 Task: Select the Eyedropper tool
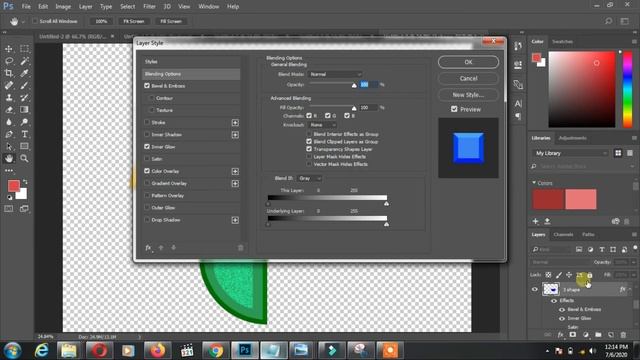point(24,73)
